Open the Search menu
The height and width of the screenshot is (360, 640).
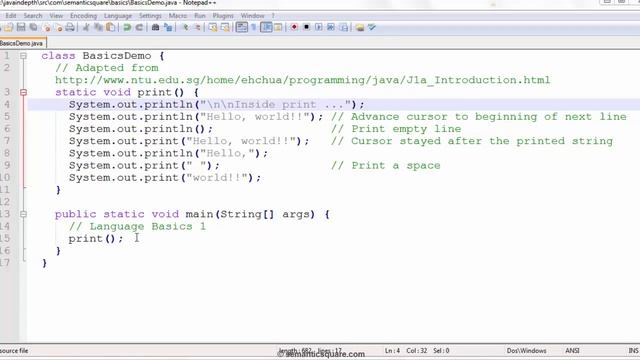33,16
